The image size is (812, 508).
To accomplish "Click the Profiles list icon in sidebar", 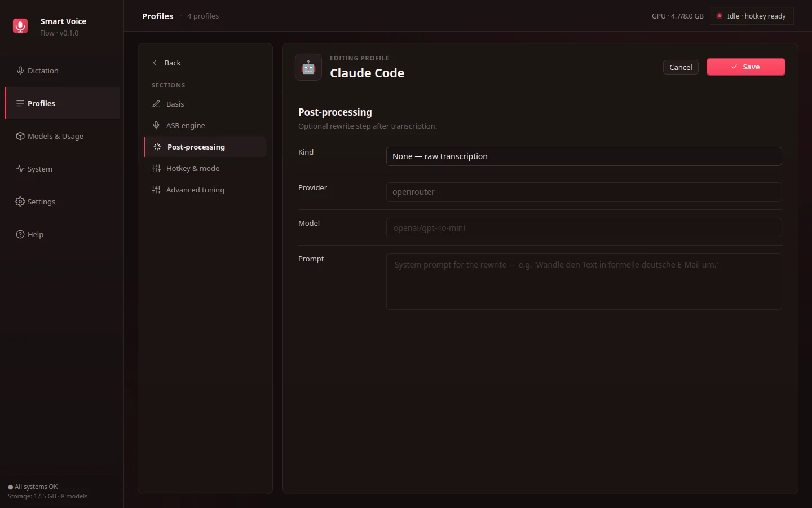I will coord(20,103).
